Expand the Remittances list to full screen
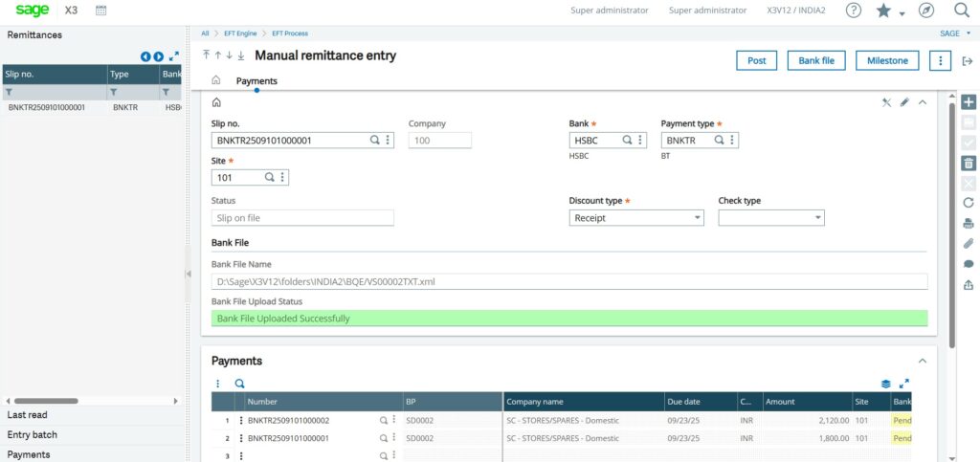The image size is (980, 462). (173, 56)
